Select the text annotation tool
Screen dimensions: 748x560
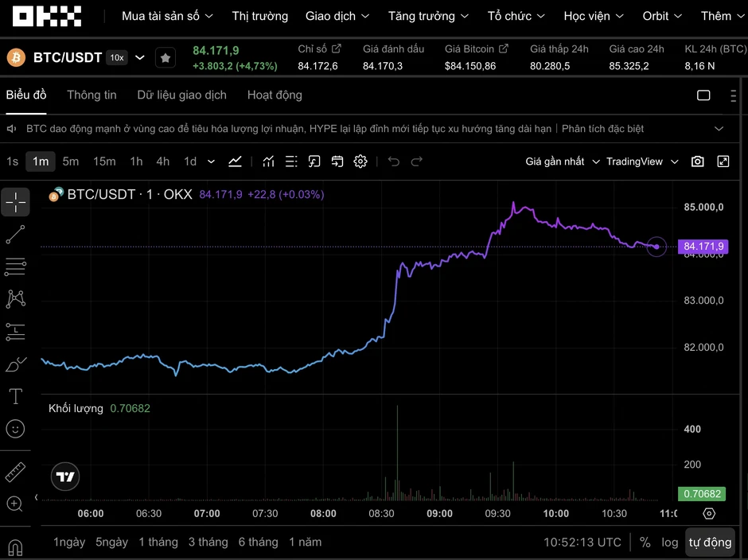[x=16, y=396]
